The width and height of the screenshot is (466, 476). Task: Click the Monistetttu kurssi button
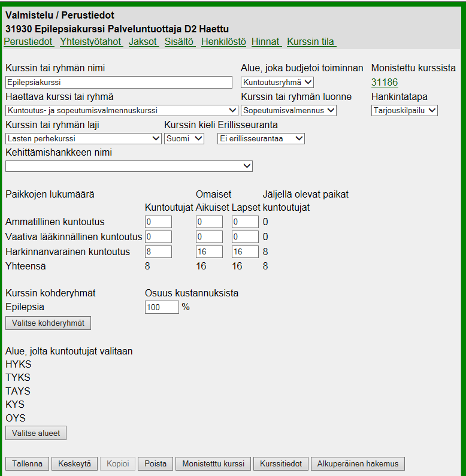coord(213,464)
